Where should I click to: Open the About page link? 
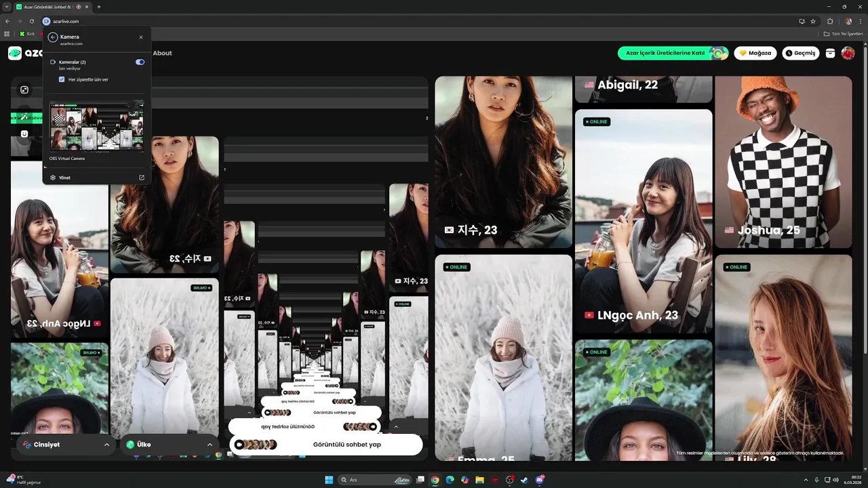pyautogui.click(x=162, y=53)
